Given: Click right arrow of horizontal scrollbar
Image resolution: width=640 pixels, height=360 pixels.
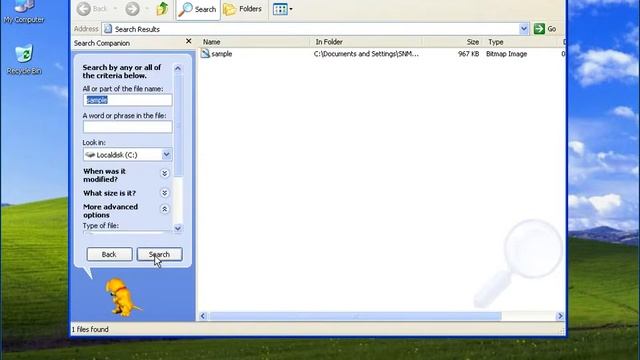Looking at the screenshot, I should point(560,316).
